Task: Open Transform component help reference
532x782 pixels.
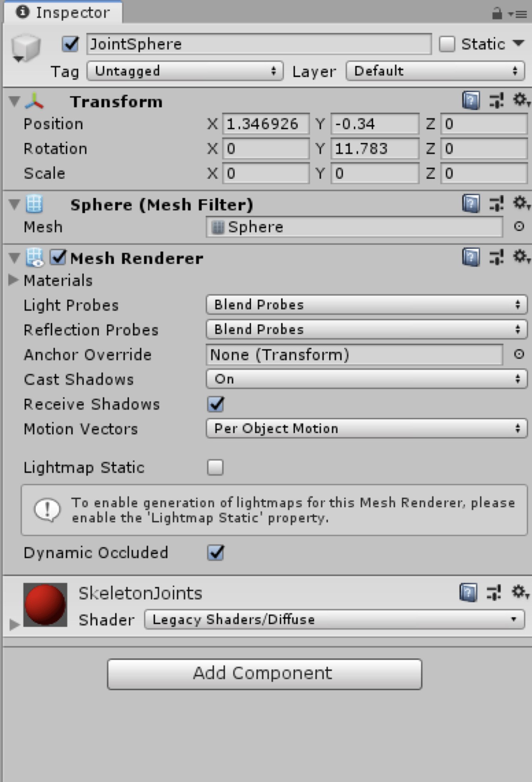Action: pos(471,101)
